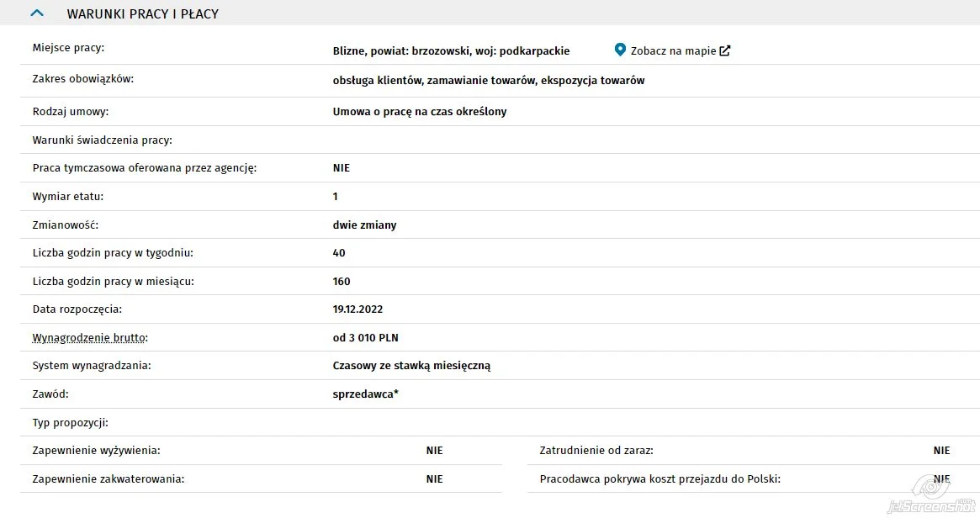Click the Czasowy ze stawką miesięczną value

(x=411, y=366)
